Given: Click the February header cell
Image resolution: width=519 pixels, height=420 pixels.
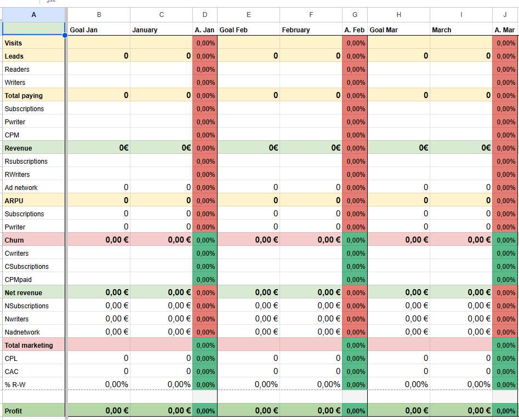Looking at the screenshot, I should [311, 30].
